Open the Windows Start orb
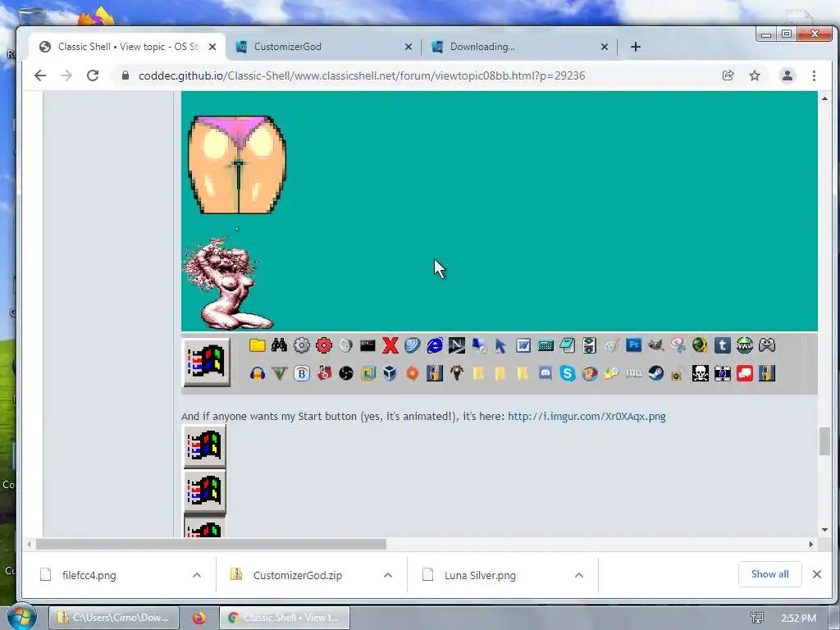This screenshot has height=630, width=840. tap(21, 617)
